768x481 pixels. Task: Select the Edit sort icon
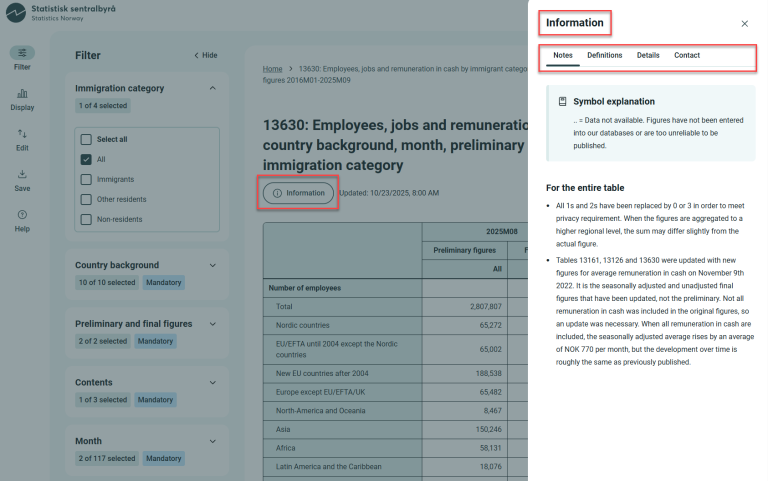[x=22, y=134]
